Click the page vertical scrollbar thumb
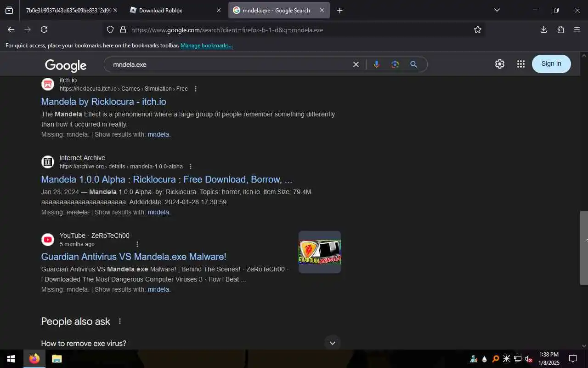Screen dimensions: 588x368 click(x=584, y=248)
